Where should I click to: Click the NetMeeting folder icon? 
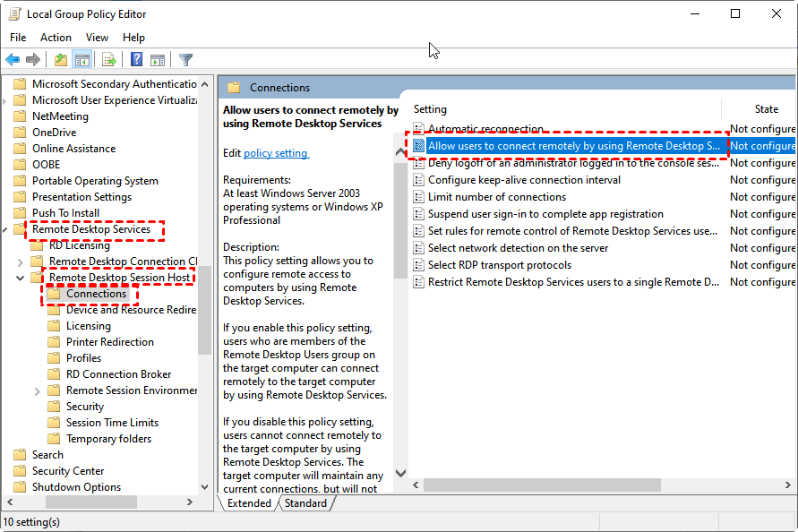point(20,116)
